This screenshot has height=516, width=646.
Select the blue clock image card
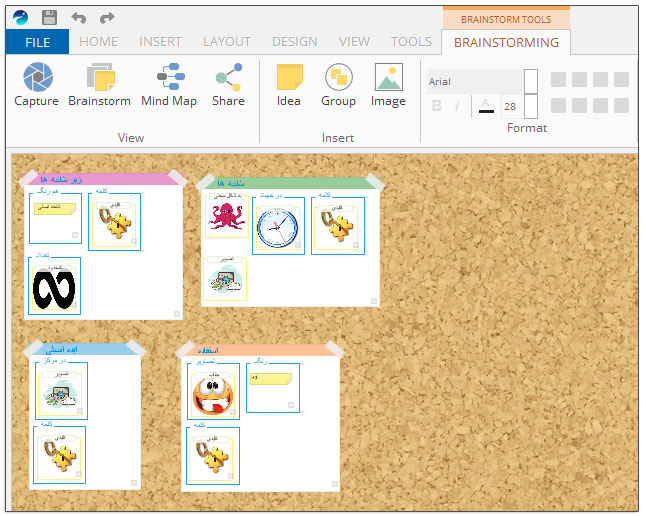pyautogui.click(x=278, y=227)
